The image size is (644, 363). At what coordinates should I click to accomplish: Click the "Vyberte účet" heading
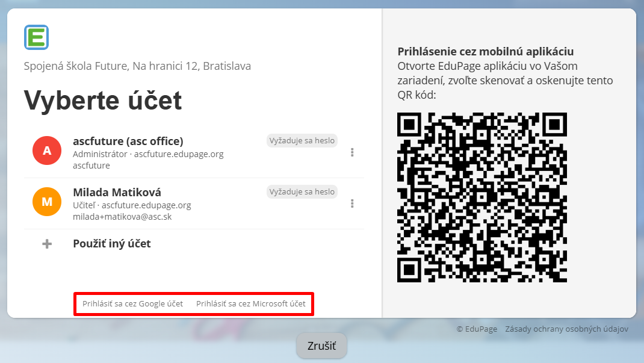click(x=102, y=101)
